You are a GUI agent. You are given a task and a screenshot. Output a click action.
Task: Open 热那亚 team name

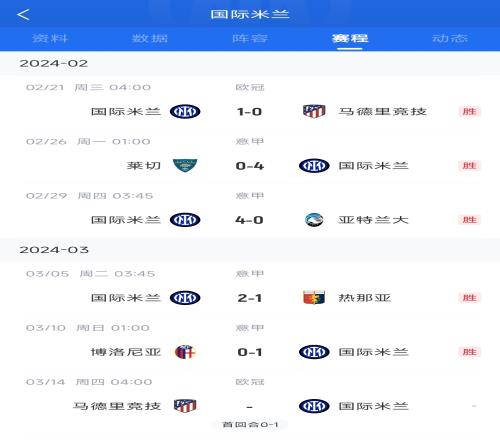click(365, 298)
